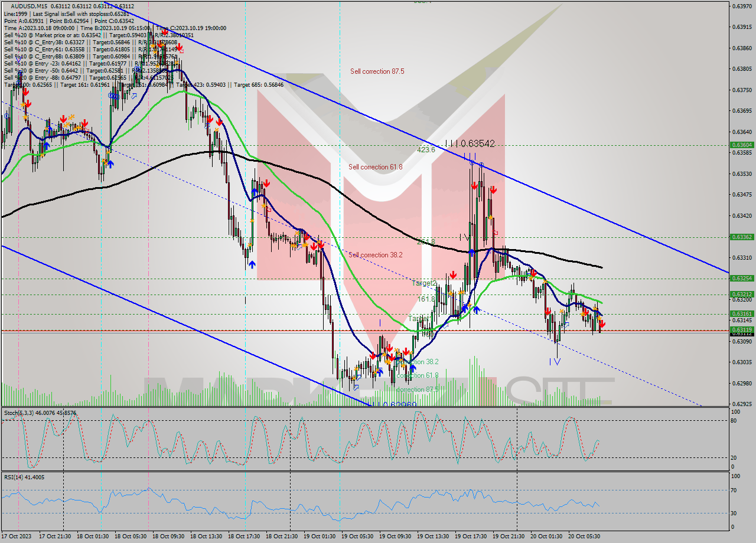Image resolution: width=756 pixels, height=543 pixels.
Task: Click the 'I I I 0.63542' wave label
Action: 470,143
